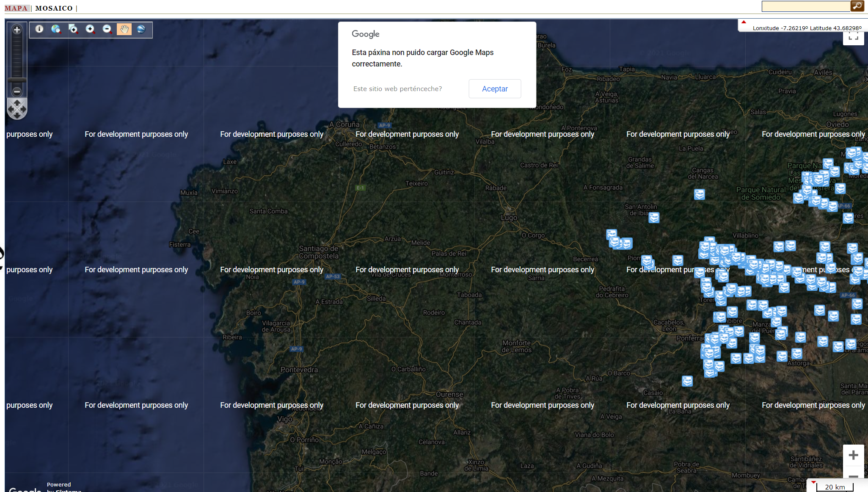Viewport: 868px width, 492px height.
Task: Pan the map up with arrow pad
Action: pyautogui.click(x=17, y=103)
